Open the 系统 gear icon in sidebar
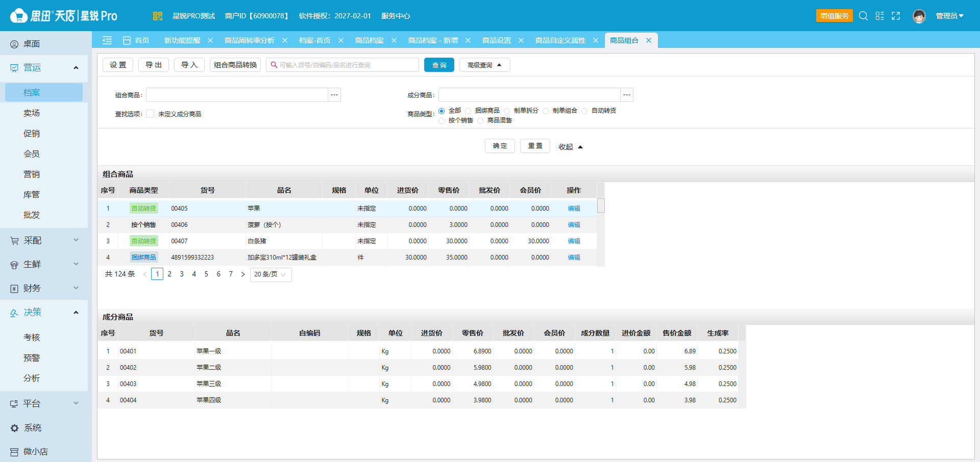 point(14,428)
